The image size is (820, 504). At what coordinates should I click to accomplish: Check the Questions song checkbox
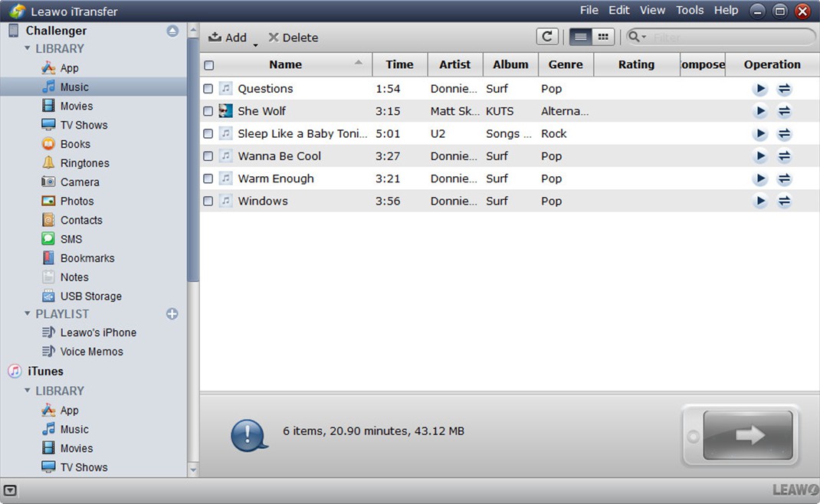pos(208,89)
